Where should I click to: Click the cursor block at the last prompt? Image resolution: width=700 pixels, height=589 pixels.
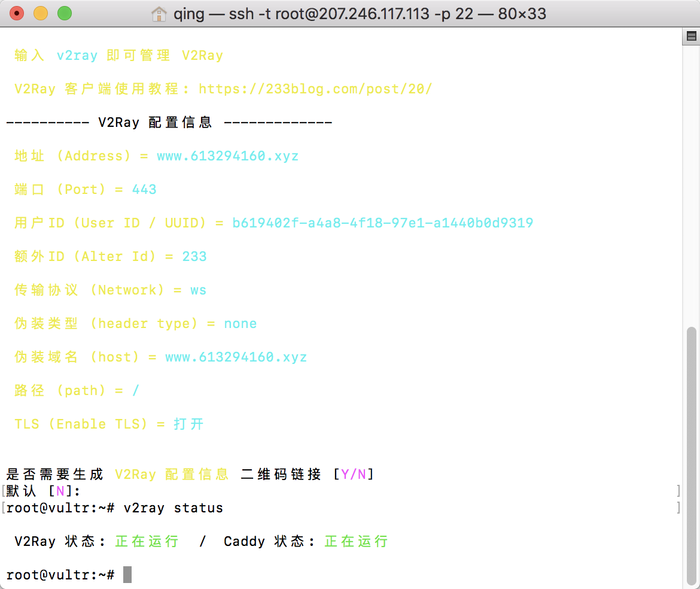[127, 575]
